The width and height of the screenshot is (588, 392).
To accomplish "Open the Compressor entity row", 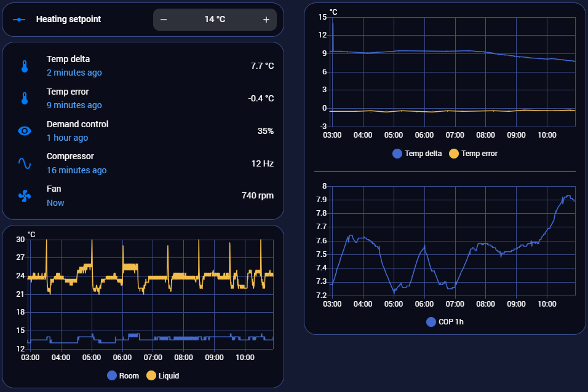I will tap(71, 157).
